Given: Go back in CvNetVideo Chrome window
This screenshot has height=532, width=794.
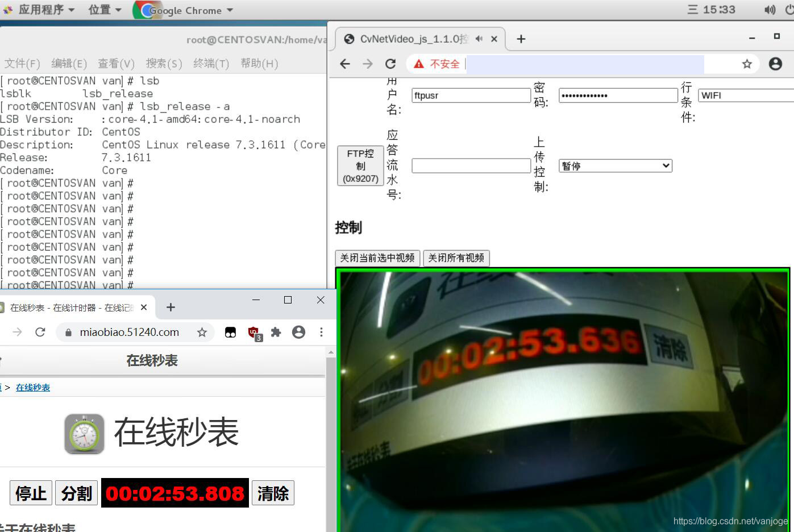Looking at the screenshot, I should click(345, 64).
